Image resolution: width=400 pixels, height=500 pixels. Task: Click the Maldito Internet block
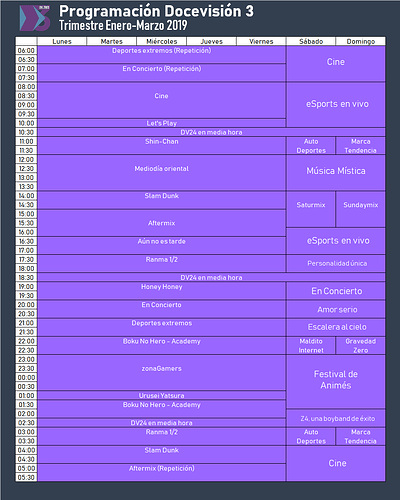click(311, 345)
